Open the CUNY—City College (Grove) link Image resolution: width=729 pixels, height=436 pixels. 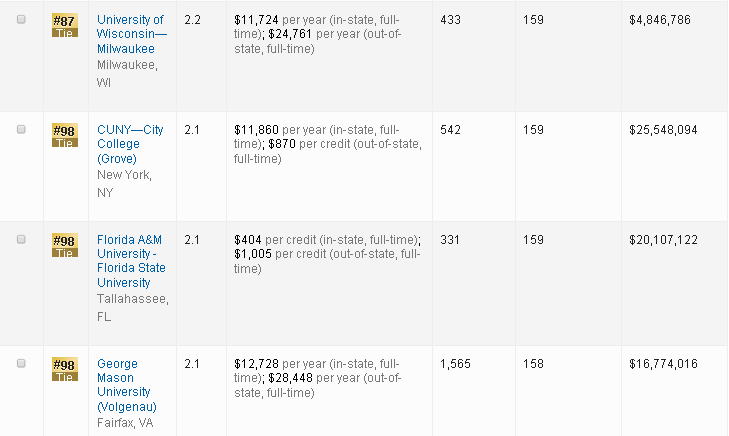coord(130,144)
